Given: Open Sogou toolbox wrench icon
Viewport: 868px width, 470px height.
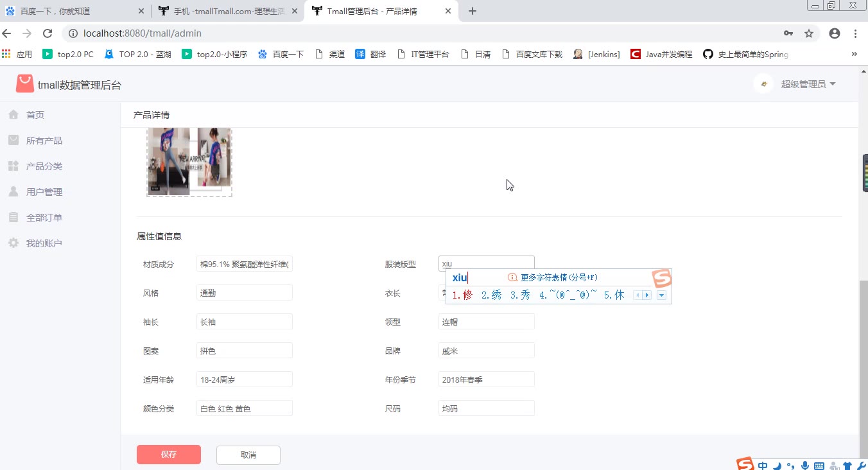Looking at the screenshot, I should point(861,466).
